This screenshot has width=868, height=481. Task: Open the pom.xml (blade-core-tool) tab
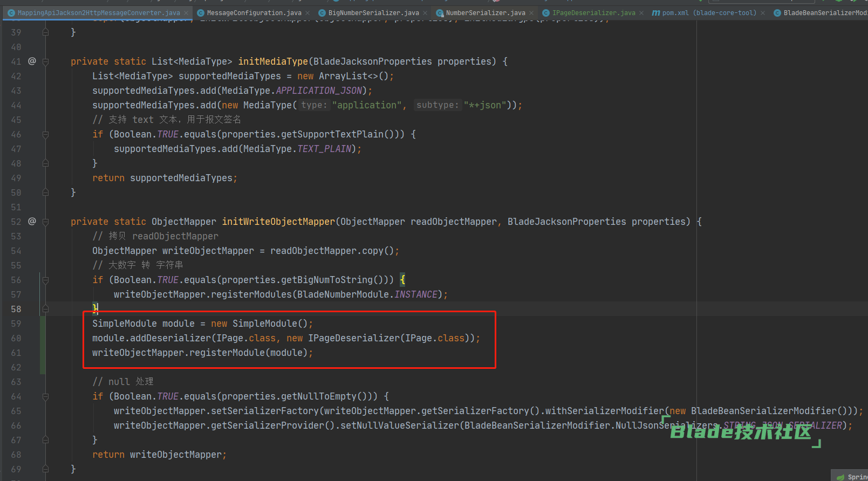coord(709,12)
